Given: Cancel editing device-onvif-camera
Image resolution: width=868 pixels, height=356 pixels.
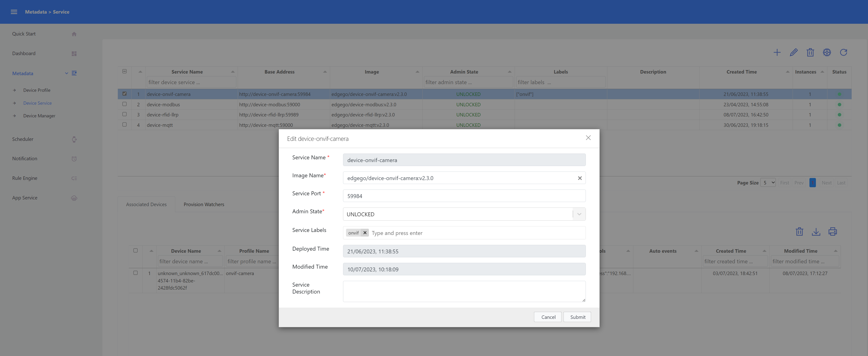Looking at the screenshot, I should [x=548, y=317].
